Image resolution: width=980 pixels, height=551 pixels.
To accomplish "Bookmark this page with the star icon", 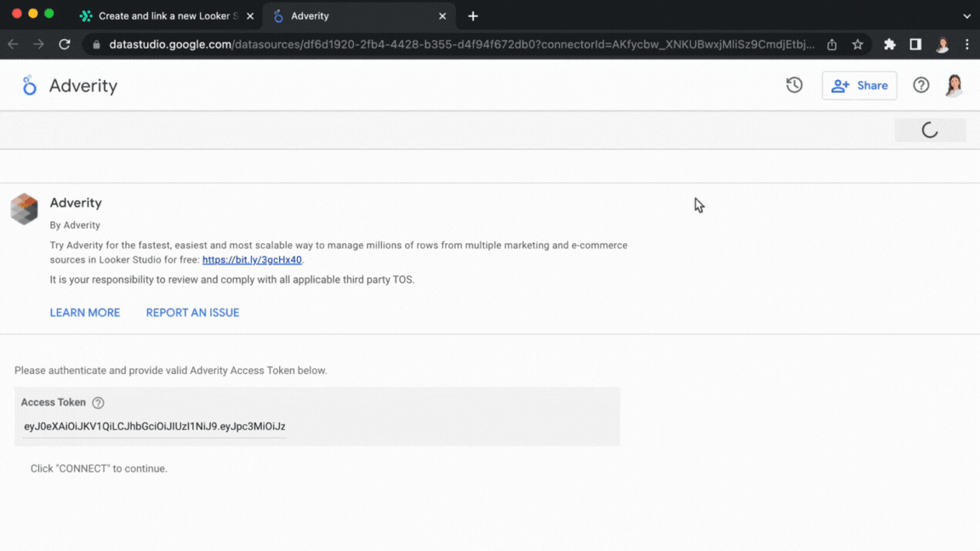I will tap(857, 44).
